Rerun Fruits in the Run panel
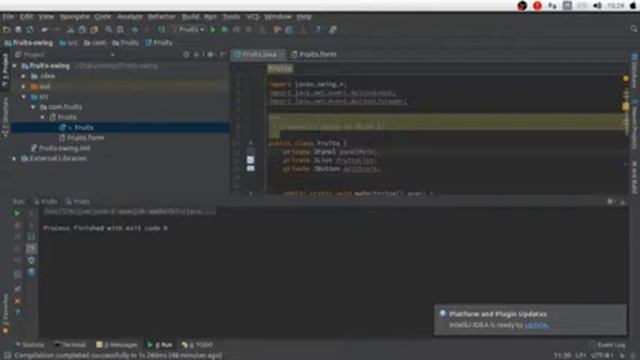 tap(17, 213)
